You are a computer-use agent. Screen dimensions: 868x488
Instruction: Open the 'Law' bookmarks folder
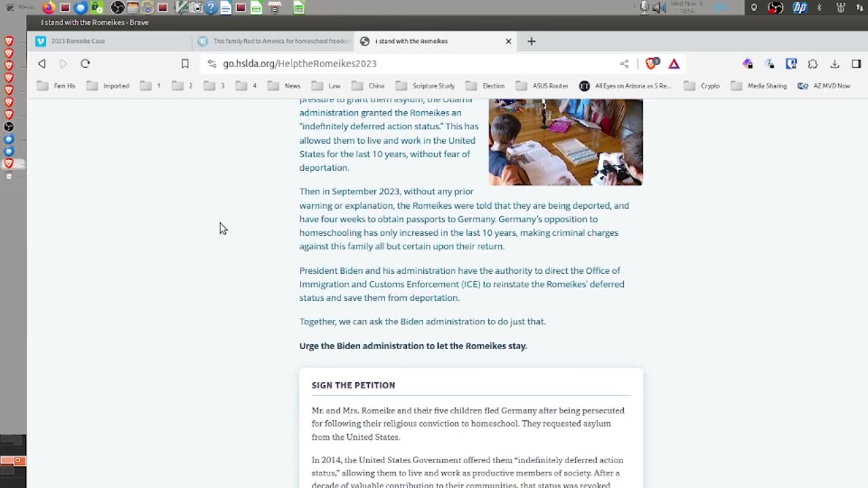[326, 86]
